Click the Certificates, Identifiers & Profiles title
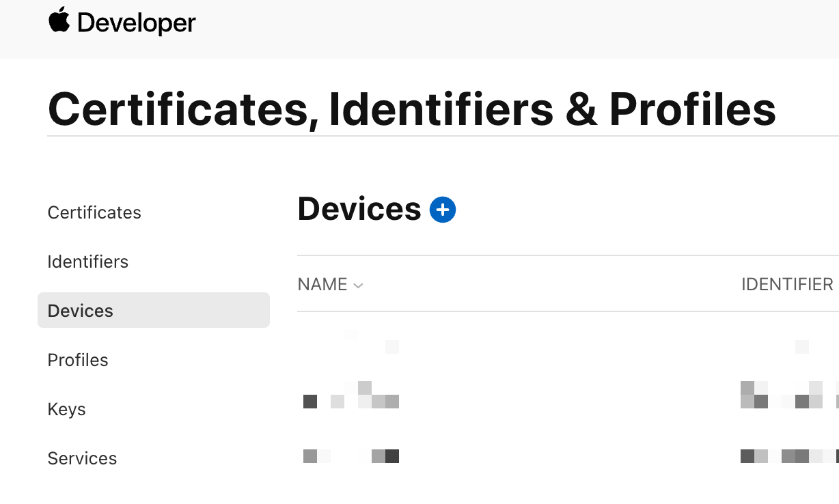 [411, 109]
